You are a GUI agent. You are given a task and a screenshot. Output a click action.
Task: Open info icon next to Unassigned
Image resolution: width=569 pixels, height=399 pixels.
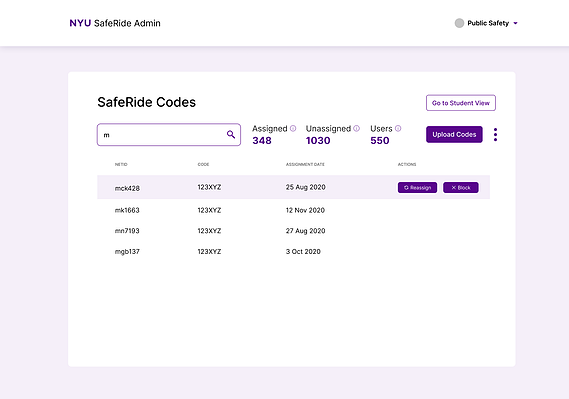[356, 128]
